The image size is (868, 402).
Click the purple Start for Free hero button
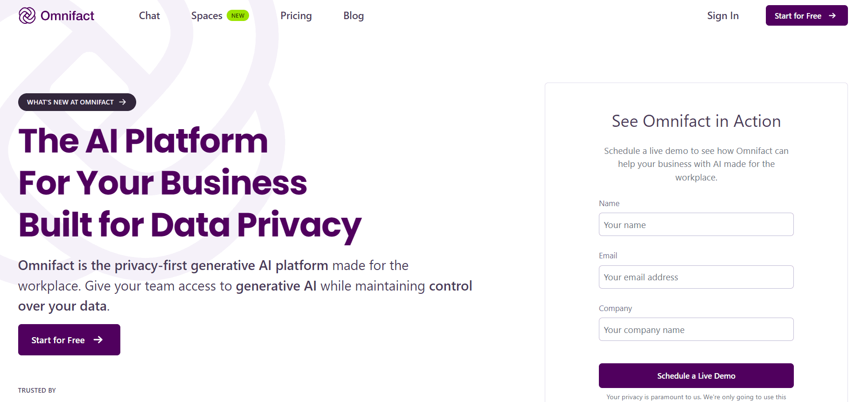[x=69, y=340]
